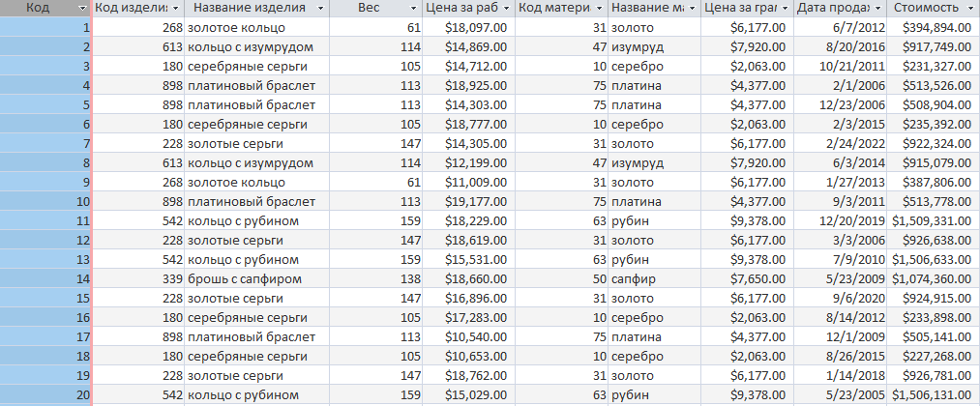Open the Код column filter dropdown
Viewport: 980px width, 406px height.
(83, 8)
